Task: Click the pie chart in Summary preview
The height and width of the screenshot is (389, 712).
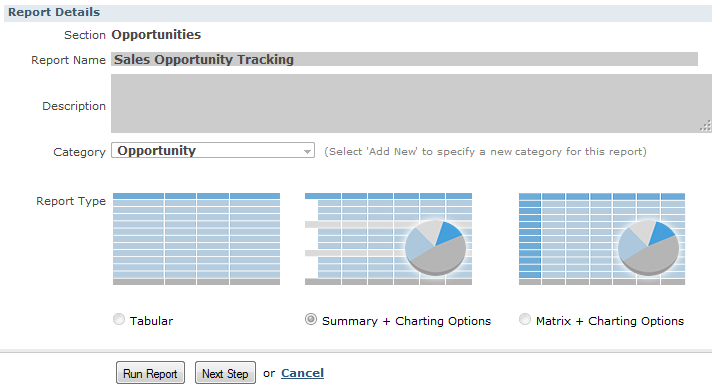Action: [435, 248]
